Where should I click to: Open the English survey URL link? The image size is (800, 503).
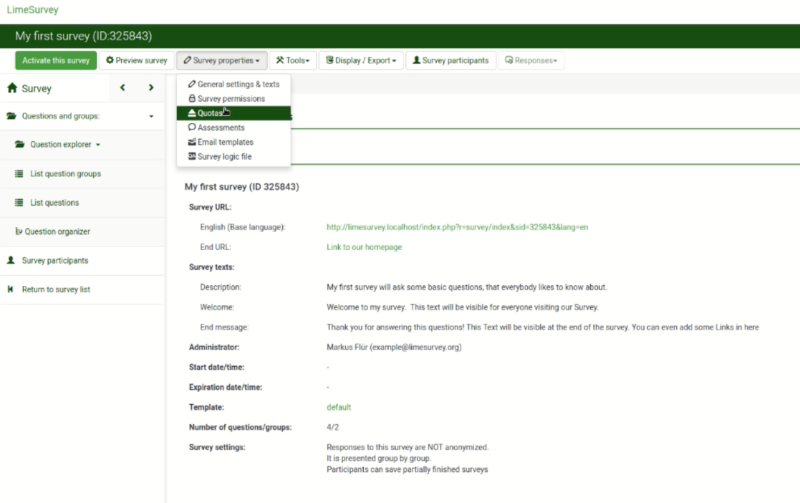coord(457,227)
